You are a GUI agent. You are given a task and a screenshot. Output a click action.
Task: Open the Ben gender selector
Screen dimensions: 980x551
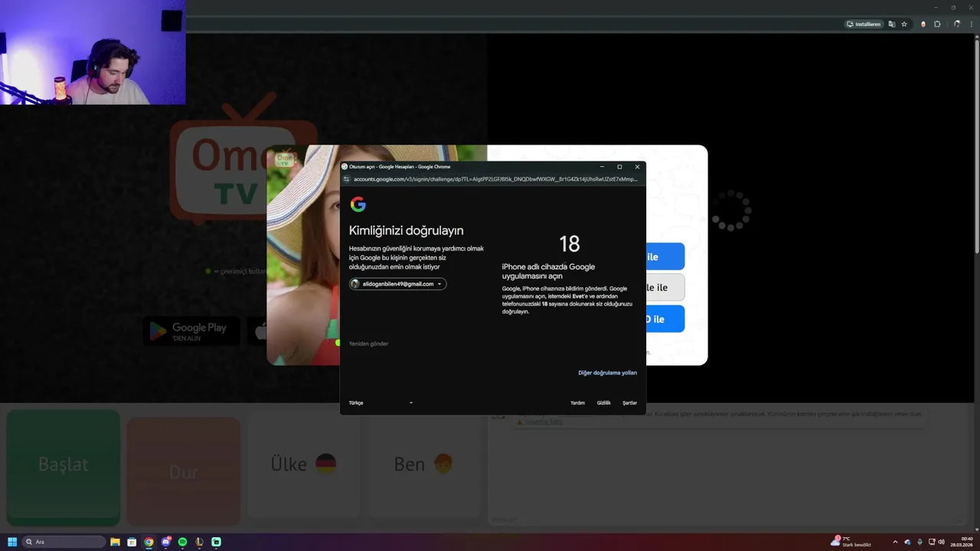[x=424, y=465]
